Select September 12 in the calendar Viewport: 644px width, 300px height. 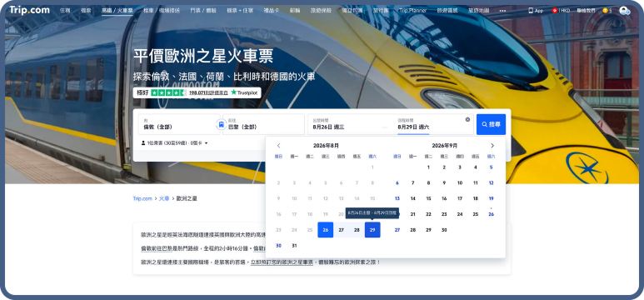491,182
